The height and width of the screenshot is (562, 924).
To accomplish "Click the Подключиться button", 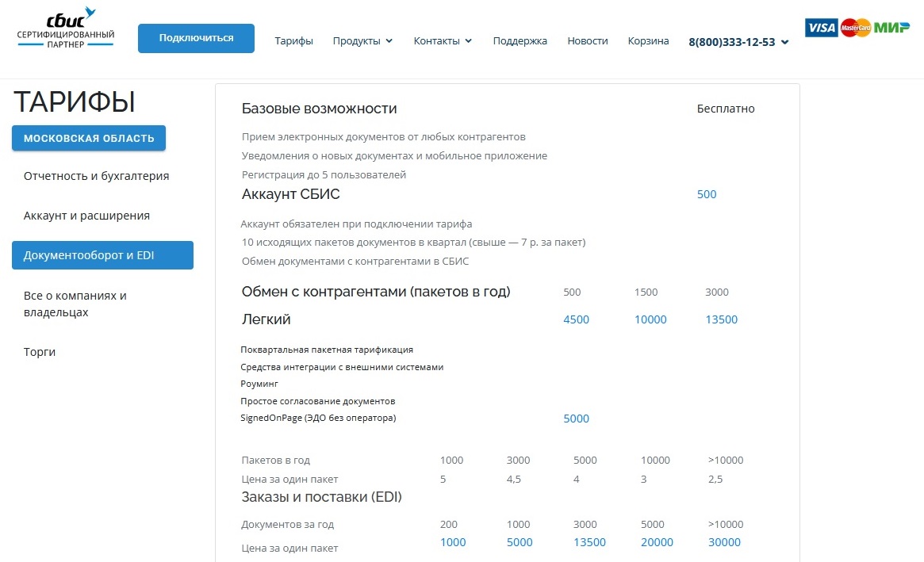I will pos(196,37).
